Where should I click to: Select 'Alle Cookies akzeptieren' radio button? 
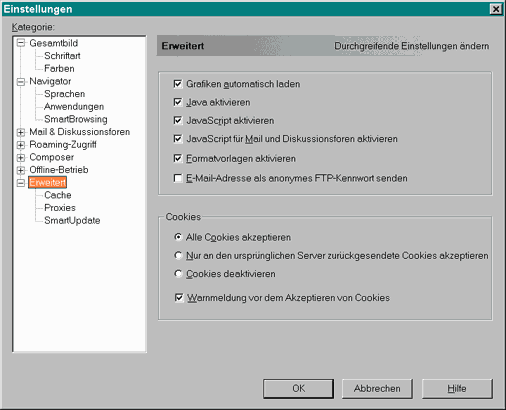(178, 237)
